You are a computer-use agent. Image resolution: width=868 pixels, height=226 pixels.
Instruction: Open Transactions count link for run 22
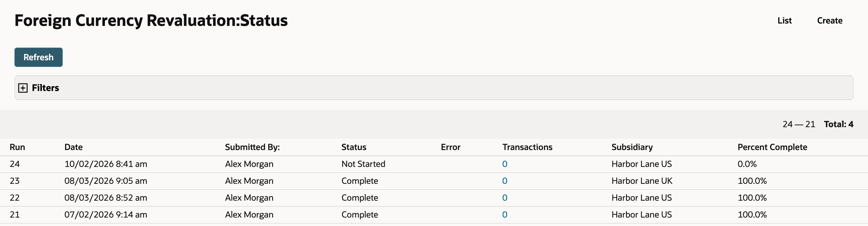[x=505, y=198]
